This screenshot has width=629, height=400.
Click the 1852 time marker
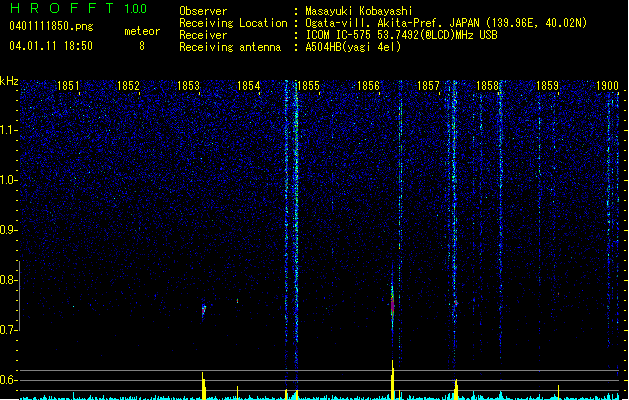[128, 86]
